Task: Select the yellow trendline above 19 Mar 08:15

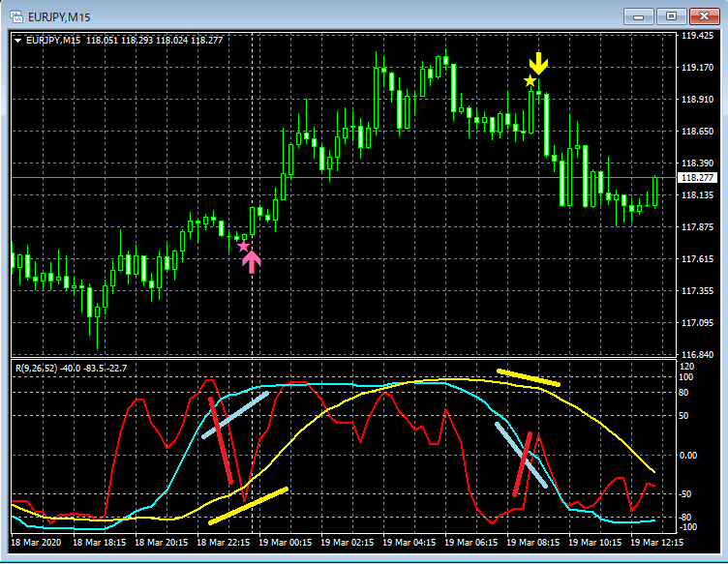Action: click(529, 377)
